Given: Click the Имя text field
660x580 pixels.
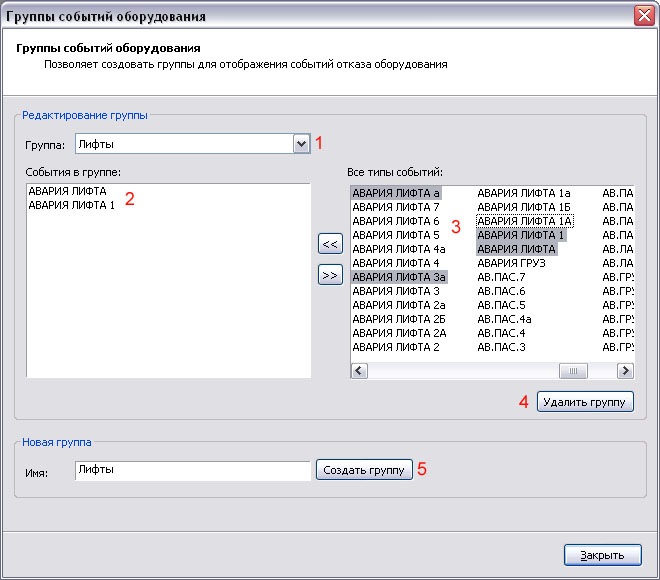Looking at the screenshot, I should click(x=192, y=469).
